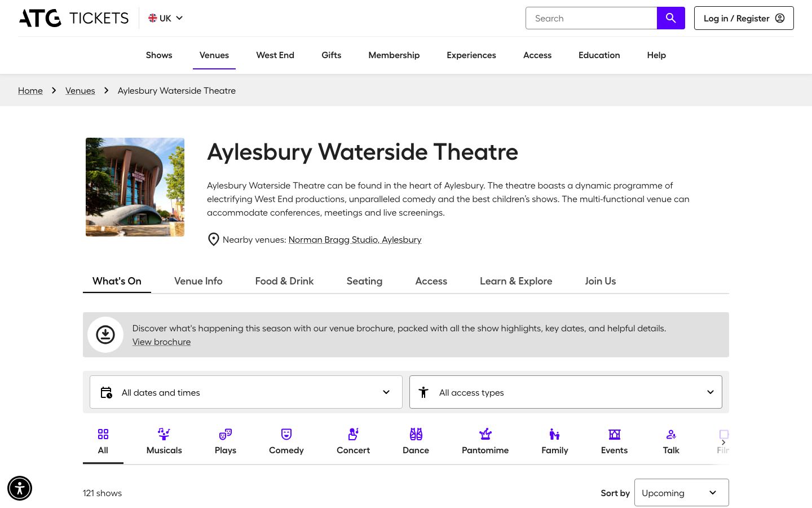Open the Access top navigation item
The width and height of the screenshot is (812, 508).
pos(537,55)
